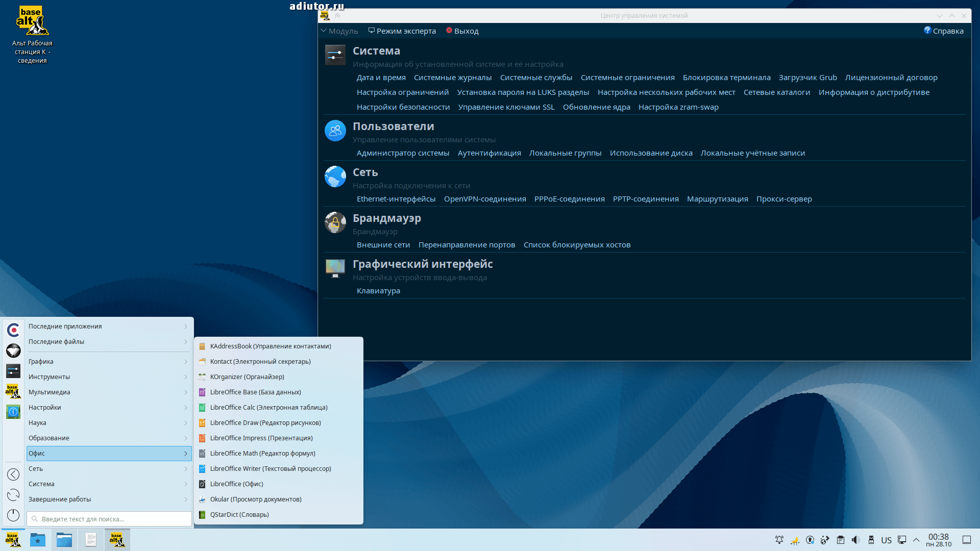Click the Графический интерфейс monitor icon
Viewport: 980px width, 551px height.
(335, 268)
